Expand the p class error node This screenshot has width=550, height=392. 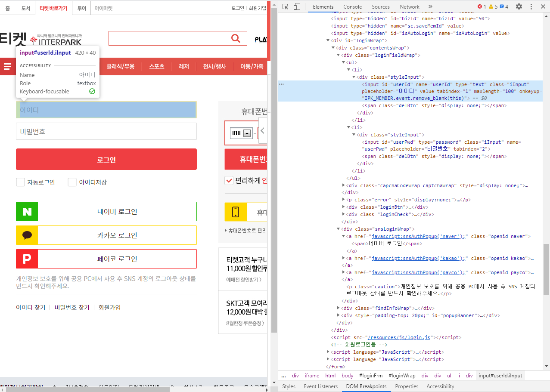(x=344, y=200)
